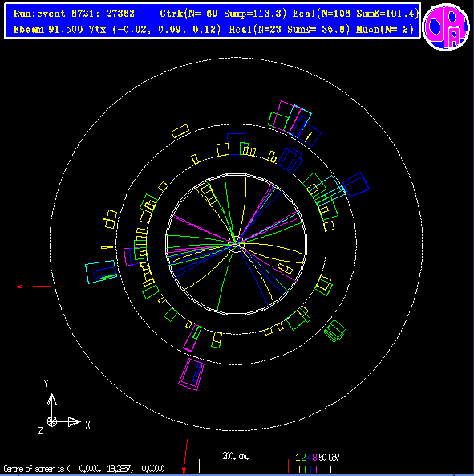The width and height of the screenshot is (474, 476).
Task: Click the XYZ coordinate axes indicator
Action: click(63, 408)
